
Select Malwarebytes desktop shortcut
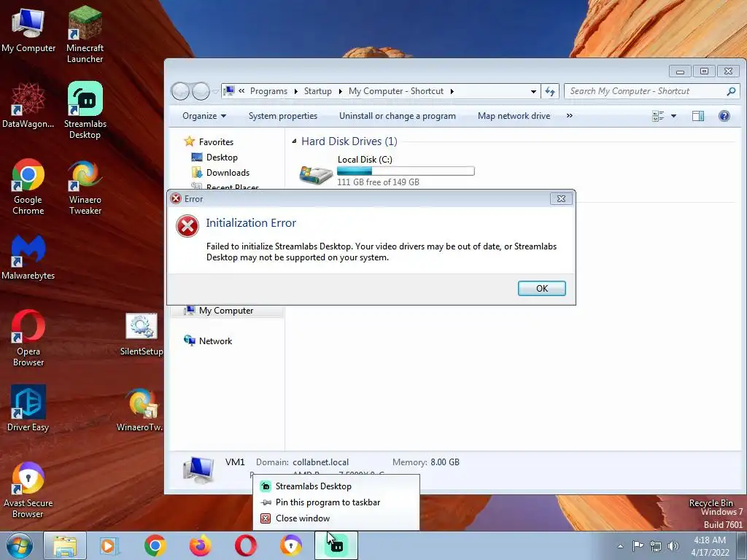pyautogui.click(x=28, y=257)
